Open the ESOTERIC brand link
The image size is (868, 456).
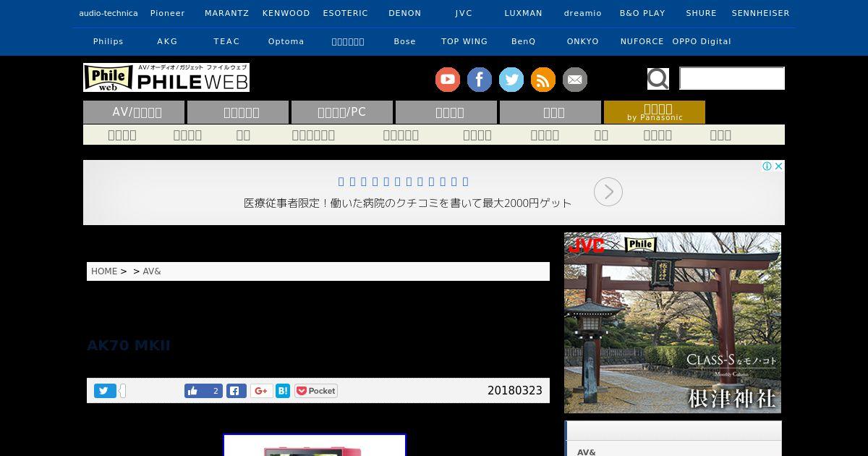click(x=346, y=13)
